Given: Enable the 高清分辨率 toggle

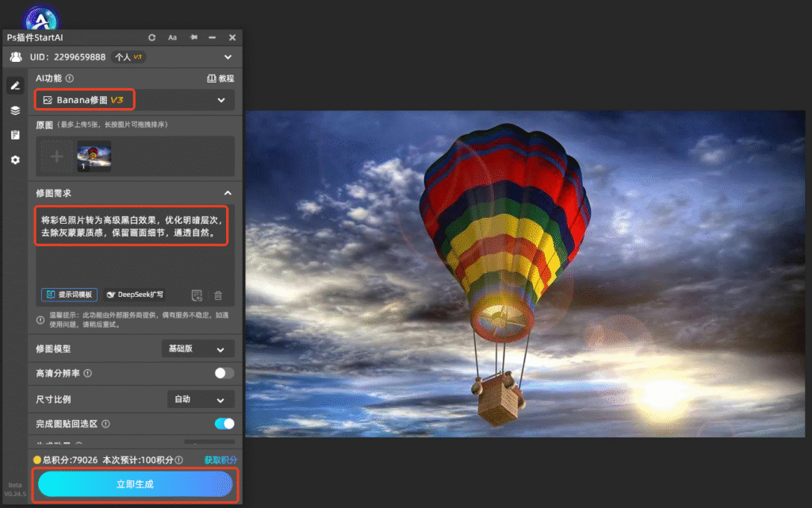Looking at the screenshot, I should [x=224, y=373].
